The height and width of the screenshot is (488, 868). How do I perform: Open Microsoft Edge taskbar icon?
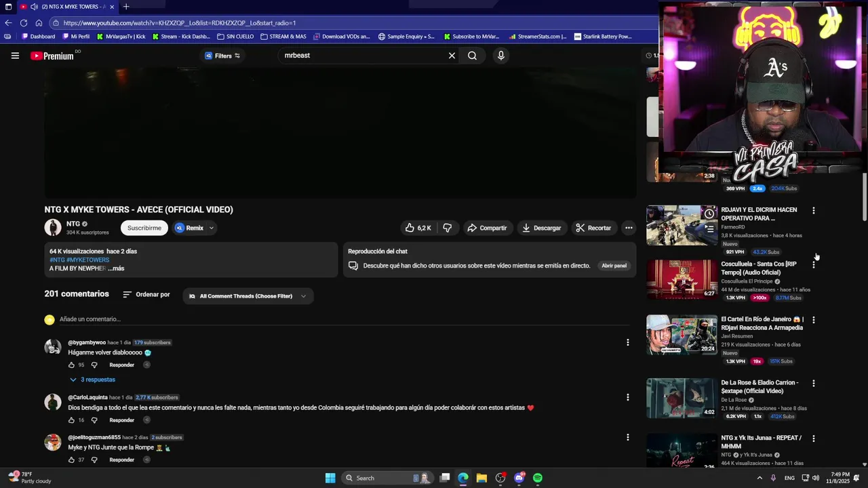(x=462, y=478)
